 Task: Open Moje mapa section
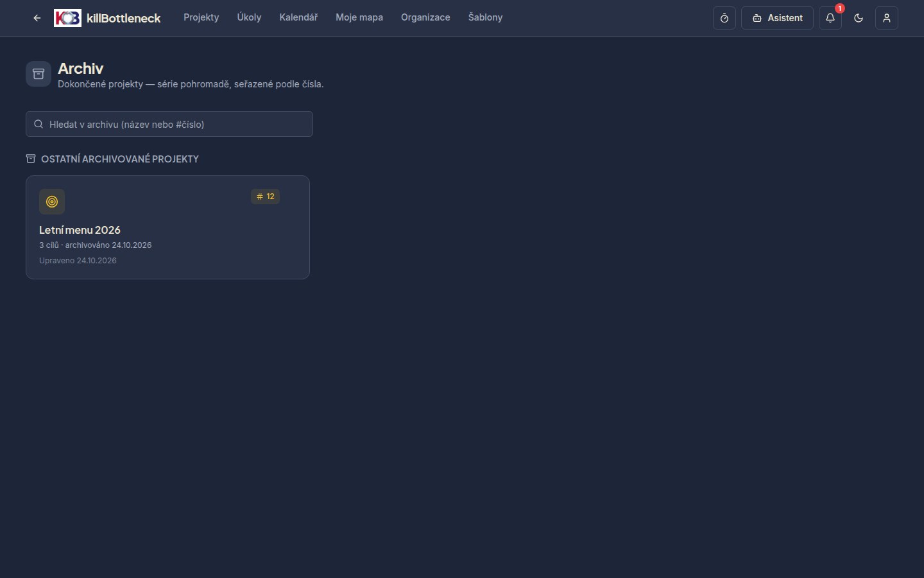(359, 17)
